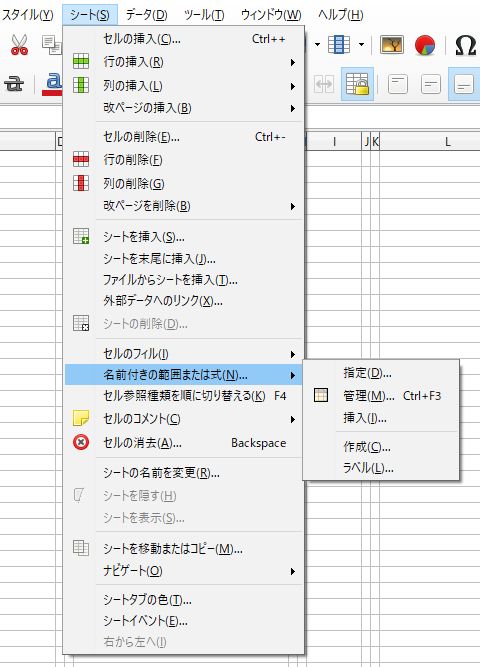The image size is (480, 667).
Task: Choose セルの挿入(C)... menu entry
Action: click(183, 39)
